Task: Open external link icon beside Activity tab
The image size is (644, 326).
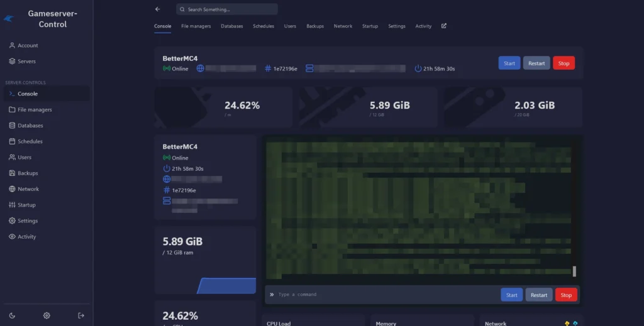Action: [x=444, y=26]
